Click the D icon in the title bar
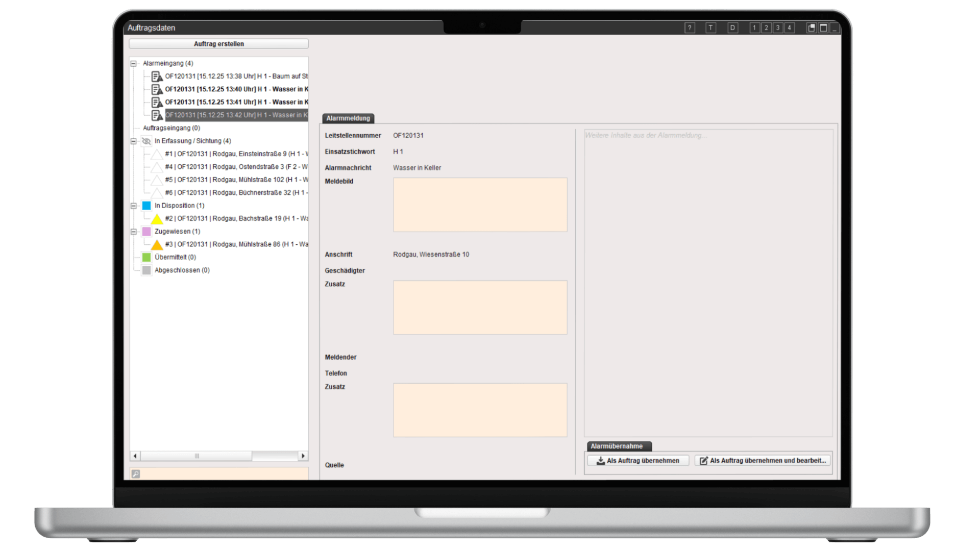The width and height of the screenshot is (980, 551). coord(732,28)
